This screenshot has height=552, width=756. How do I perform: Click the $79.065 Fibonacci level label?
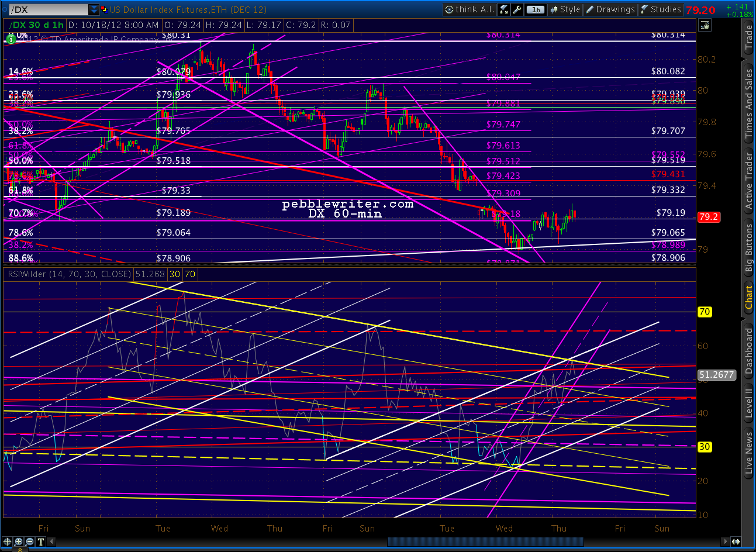[x=668, y=233]
